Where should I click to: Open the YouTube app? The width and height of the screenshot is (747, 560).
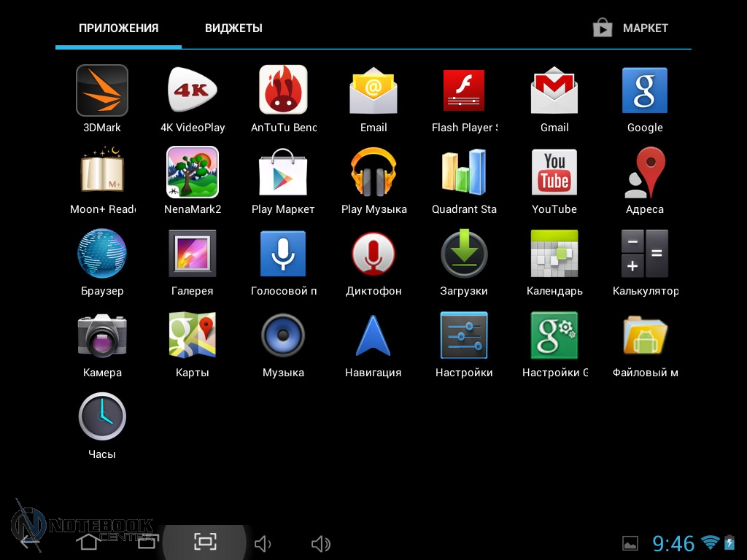pos(554,173)
